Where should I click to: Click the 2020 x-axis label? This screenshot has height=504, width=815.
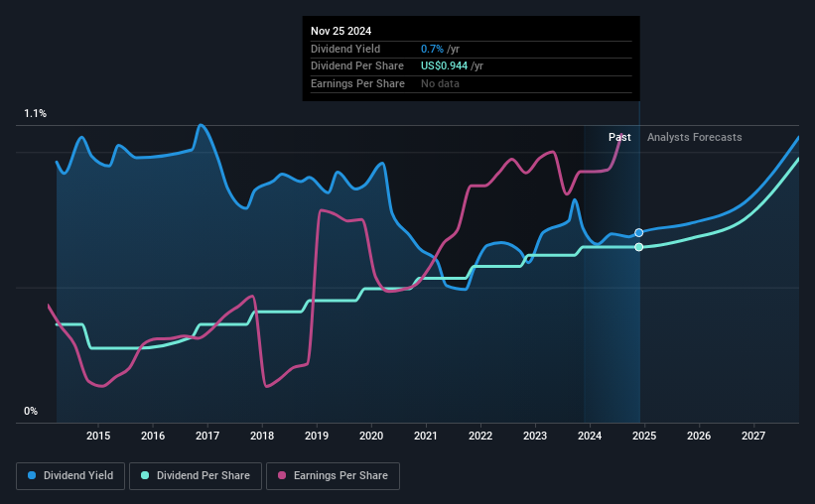point(371,436)
